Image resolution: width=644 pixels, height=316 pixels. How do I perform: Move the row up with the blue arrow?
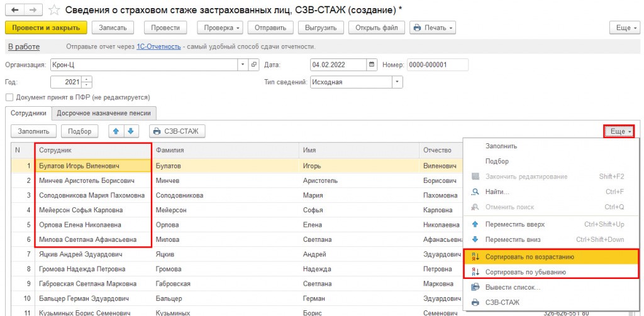click(118, 131)
